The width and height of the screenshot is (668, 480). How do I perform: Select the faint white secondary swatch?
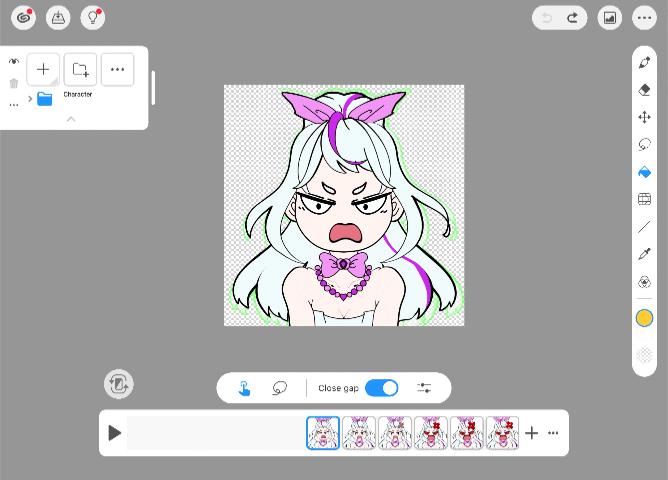tap(644, 334)
